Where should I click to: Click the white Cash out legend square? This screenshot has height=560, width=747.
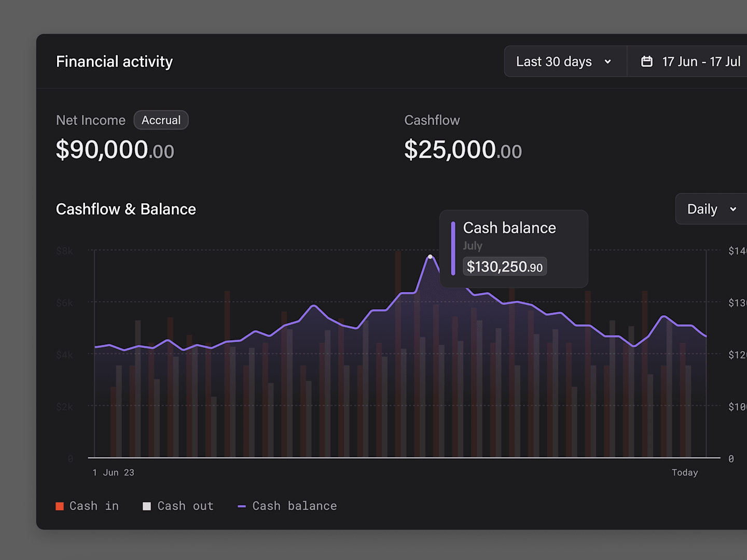(x=147, y=506)
